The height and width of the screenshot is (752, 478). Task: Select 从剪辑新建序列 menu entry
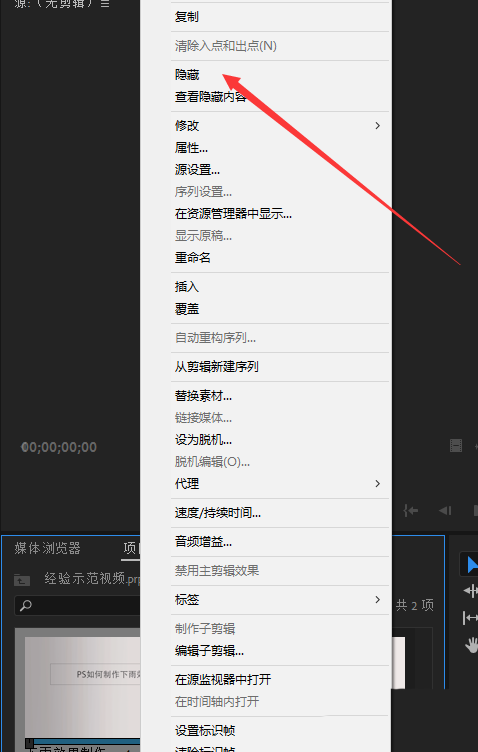point(217,367)
